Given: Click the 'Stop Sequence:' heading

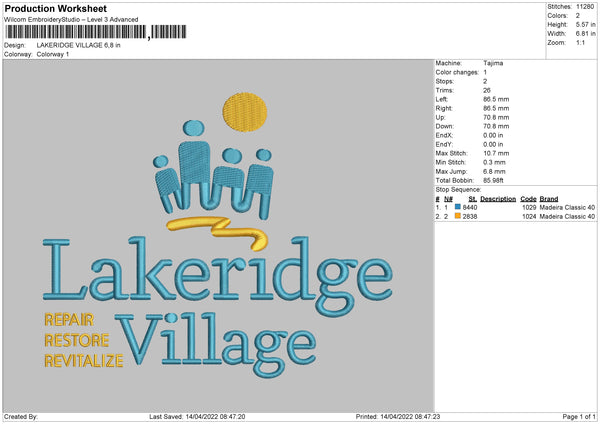Looking at the screenshot, I should [x=458, y=190].
